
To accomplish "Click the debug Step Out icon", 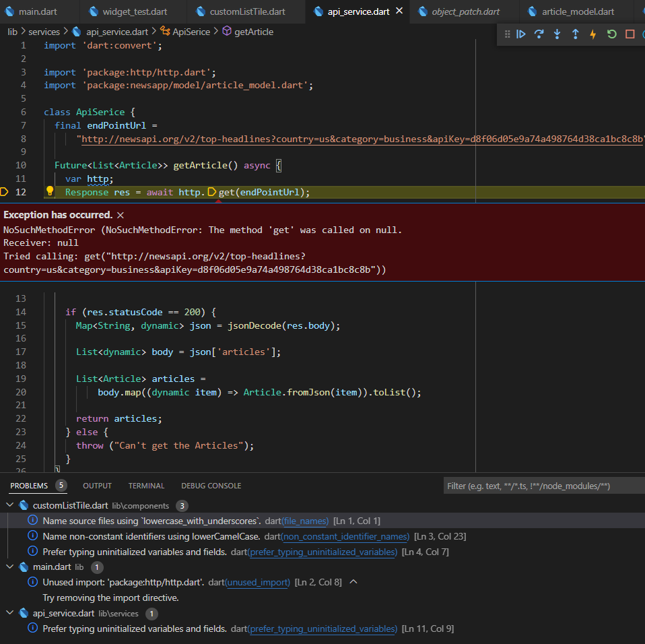I will point(575,34).
